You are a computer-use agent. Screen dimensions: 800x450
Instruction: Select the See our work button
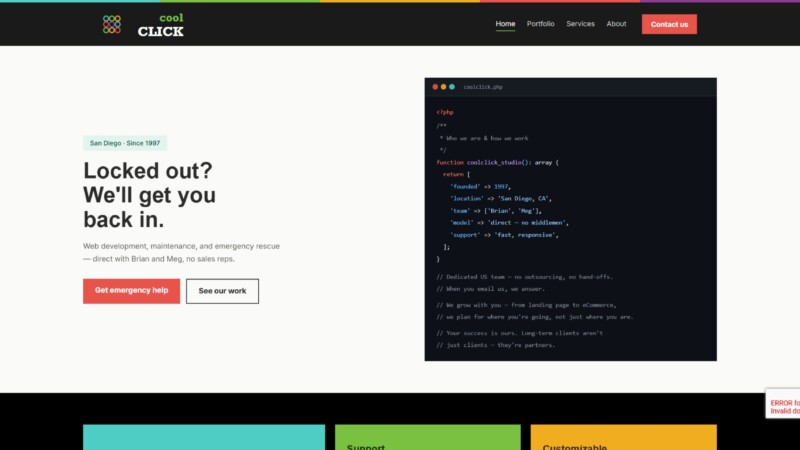[222, 291]
